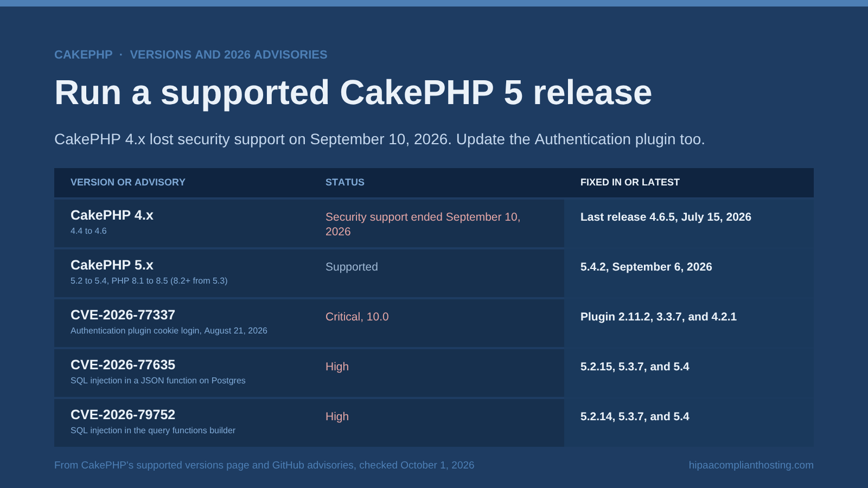Select the subtitle about CakePHP 4.x security support
Image resolution: width=868 pixels, height=488 pixels.
[x=380, y=139]
